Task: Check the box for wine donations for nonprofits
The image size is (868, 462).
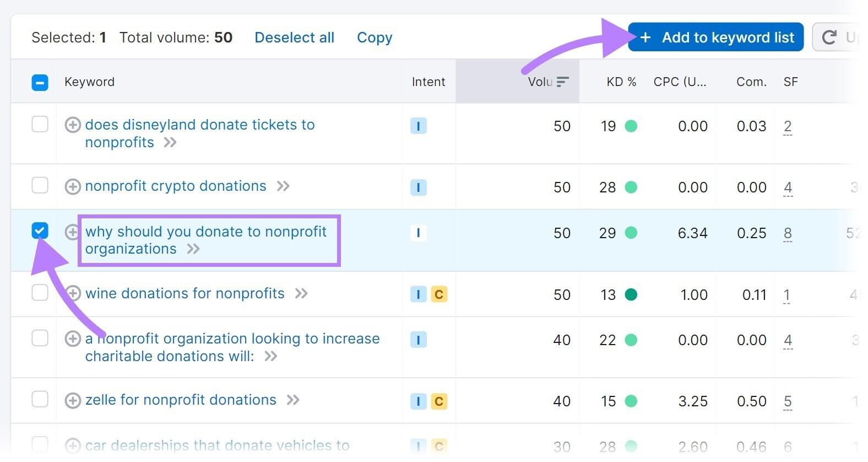Action: [40, 293]
